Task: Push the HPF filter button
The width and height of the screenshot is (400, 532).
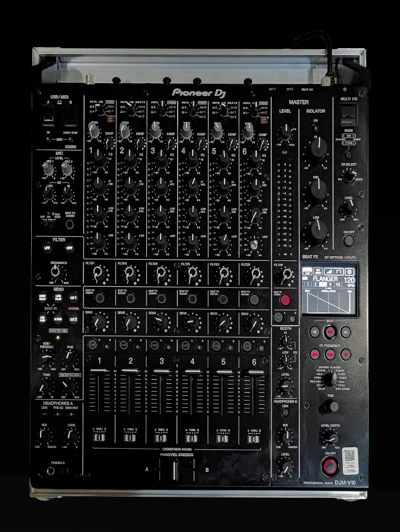Action: coord(70,248)
